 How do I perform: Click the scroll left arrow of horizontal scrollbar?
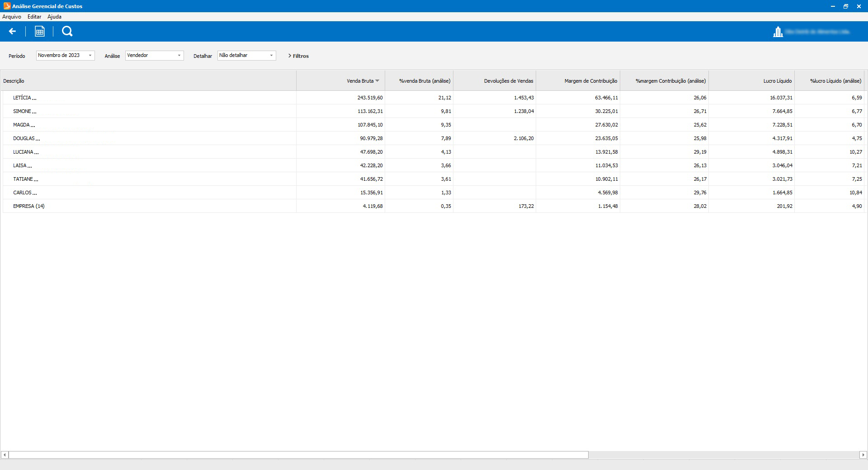5,455
